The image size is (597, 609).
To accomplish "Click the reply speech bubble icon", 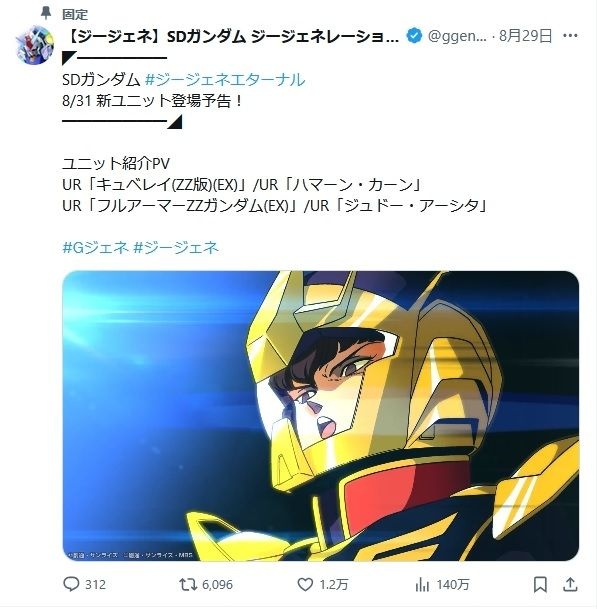I will pyautogui.click(x=71, y=584).
